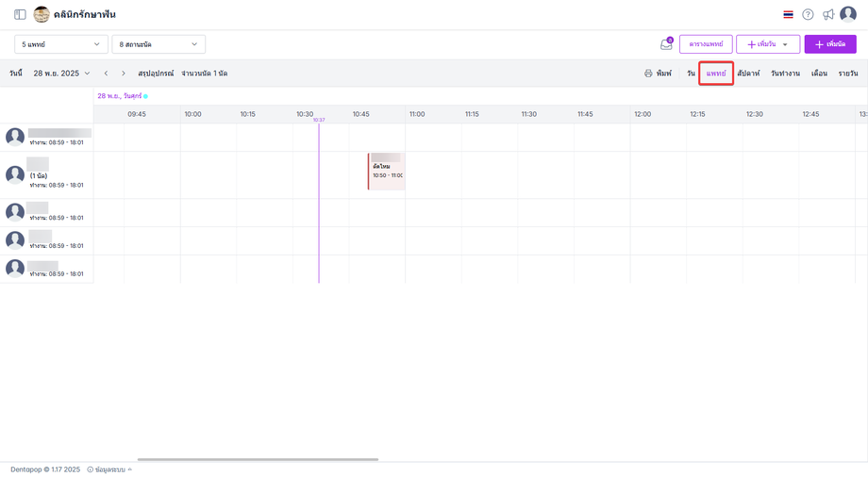Click the info icon beside ข้อมูลระบบ
Viewport: 868px width, 477px height.
point(91,469)
